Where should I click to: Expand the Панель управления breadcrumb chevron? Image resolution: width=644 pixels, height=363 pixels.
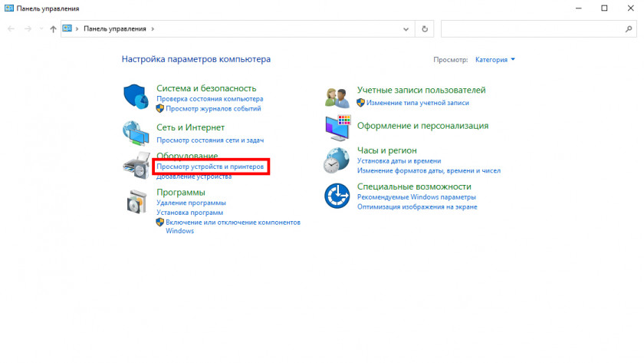point(153,28)
